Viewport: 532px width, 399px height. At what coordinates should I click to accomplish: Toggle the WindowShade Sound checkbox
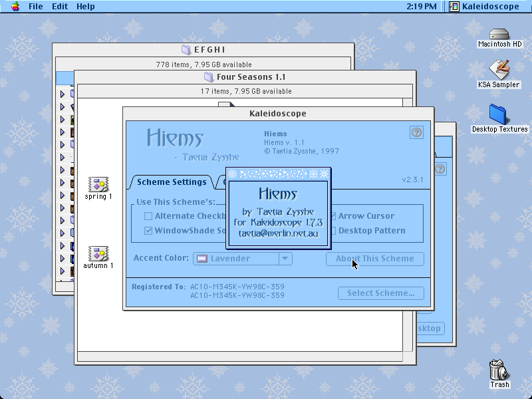click(x=148, y=231)
